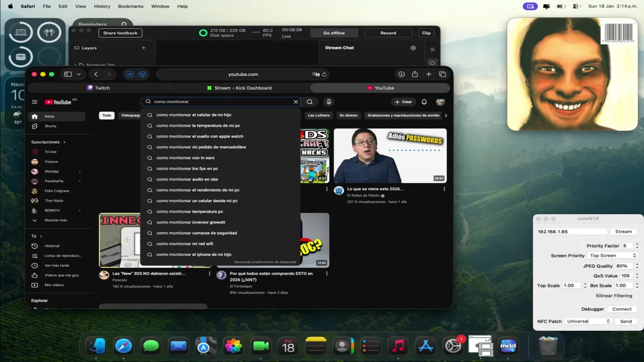Select the Todo filter chip
This screenshot has width=644, height=362.
107,115
